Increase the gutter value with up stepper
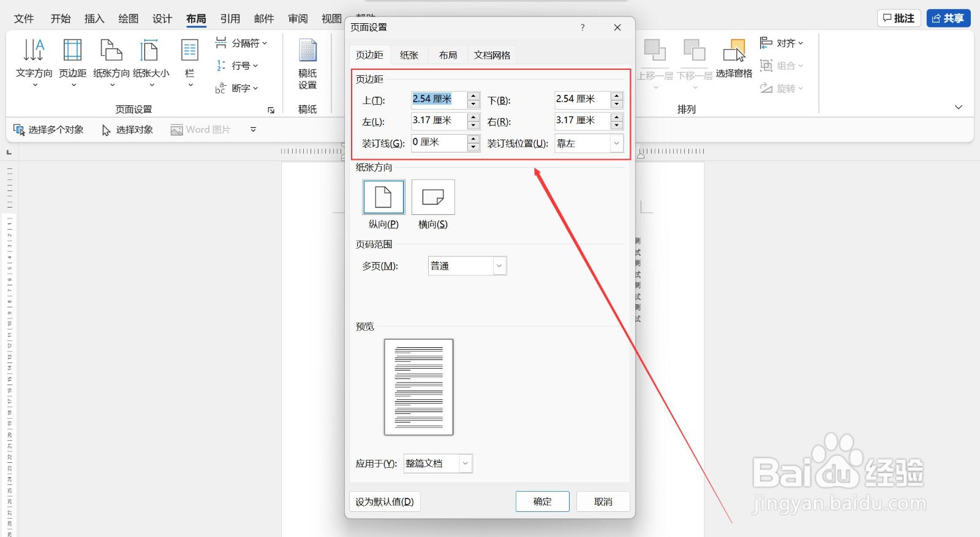 [473, 139]
